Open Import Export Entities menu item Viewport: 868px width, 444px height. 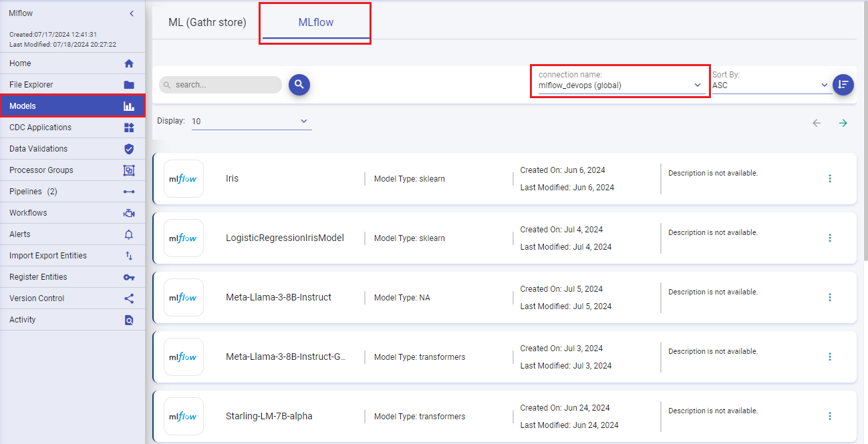72,256
